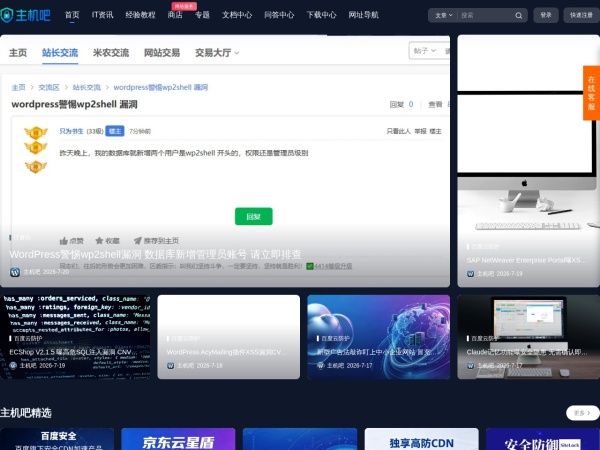
Task: Open the 独享高防CDN promo banner
Action: [421, 439]
